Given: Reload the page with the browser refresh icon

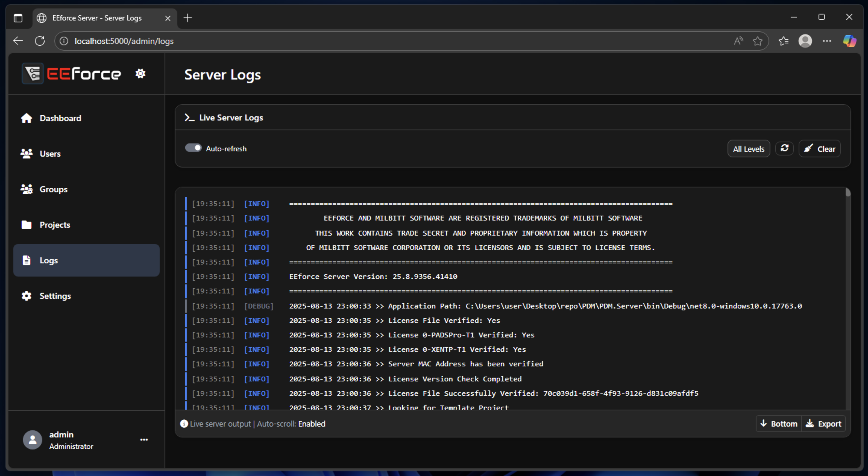Looking at the screenshot, I should coord(40,41).
